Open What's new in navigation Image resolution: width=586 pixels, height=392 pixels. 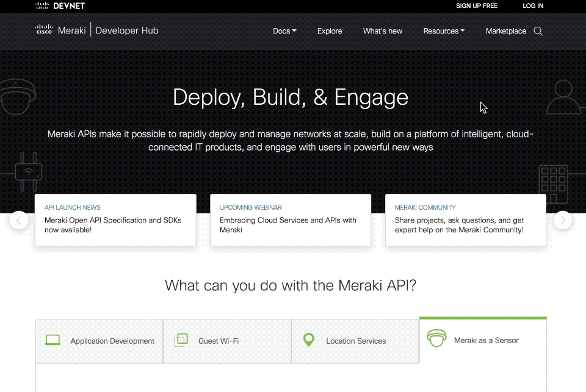coord(383,31)
